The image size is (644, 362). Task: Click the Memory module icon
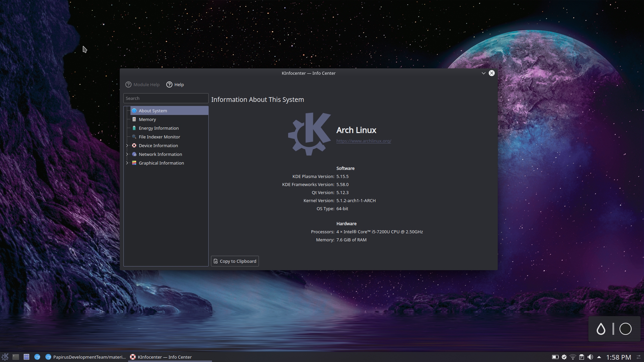tap(134, 119)
